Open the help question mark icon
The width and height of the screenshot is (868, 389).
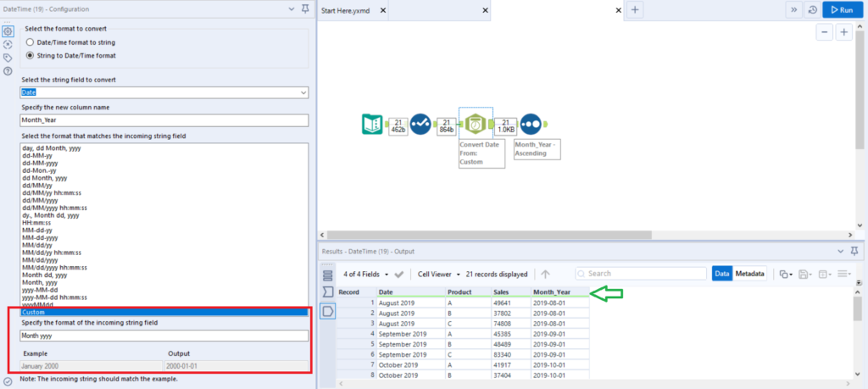pyautogui.click(x=8, y=71)
